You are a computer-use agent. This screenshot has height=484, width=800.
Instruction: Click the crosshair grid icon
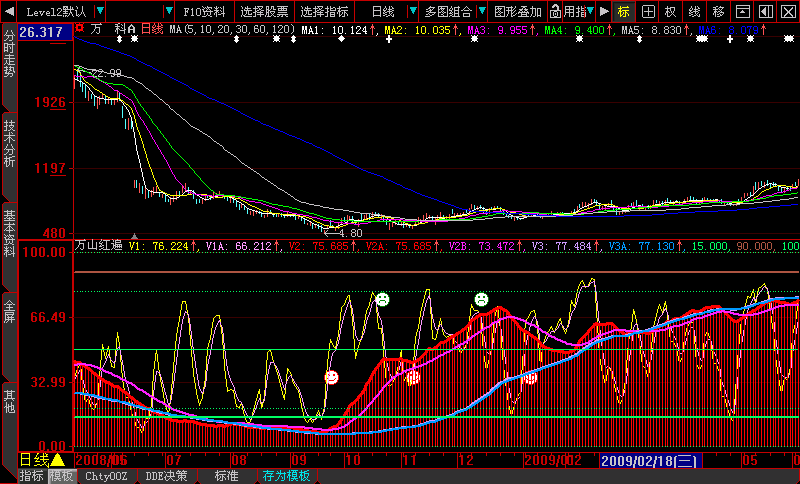click(648, 11)
